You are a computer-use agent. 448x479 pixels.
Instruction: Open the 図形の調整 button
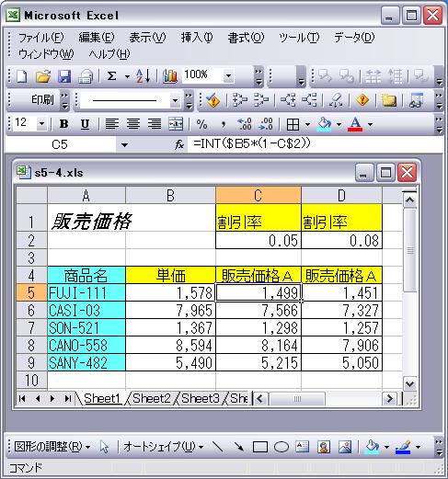tap(52, 447)
